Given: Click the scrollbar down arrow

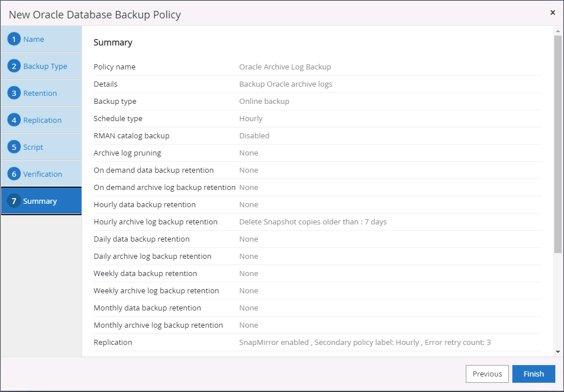Looking at the screenshot, I should pos(558,351).
